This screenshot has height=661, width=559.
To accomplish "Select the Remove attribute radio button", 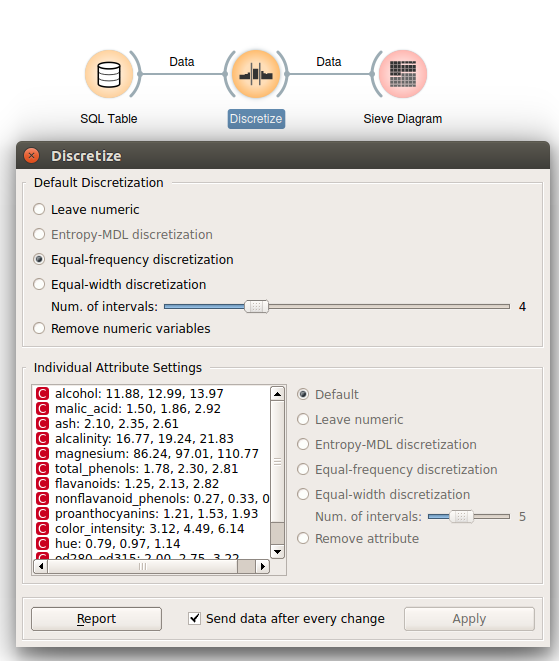I will (x=303, y=538).
